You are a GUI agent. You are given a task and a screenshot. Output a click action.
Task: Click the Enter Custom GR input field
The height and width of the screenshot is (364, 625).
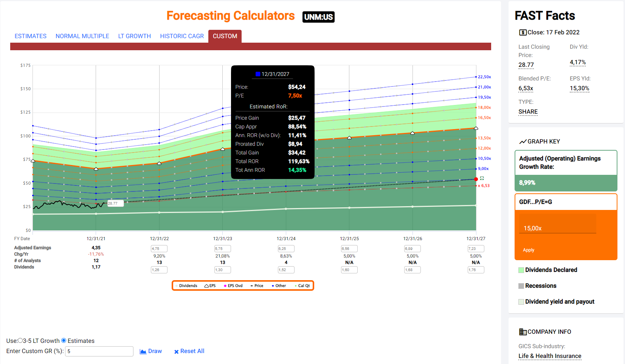pos(99,351)
